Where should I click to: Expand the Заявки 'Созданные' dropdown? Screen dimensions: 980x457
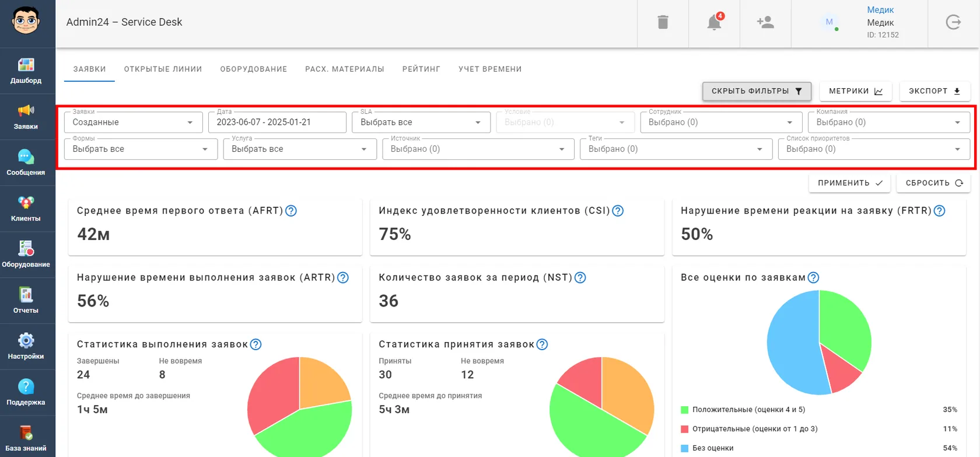click(134, 123)
